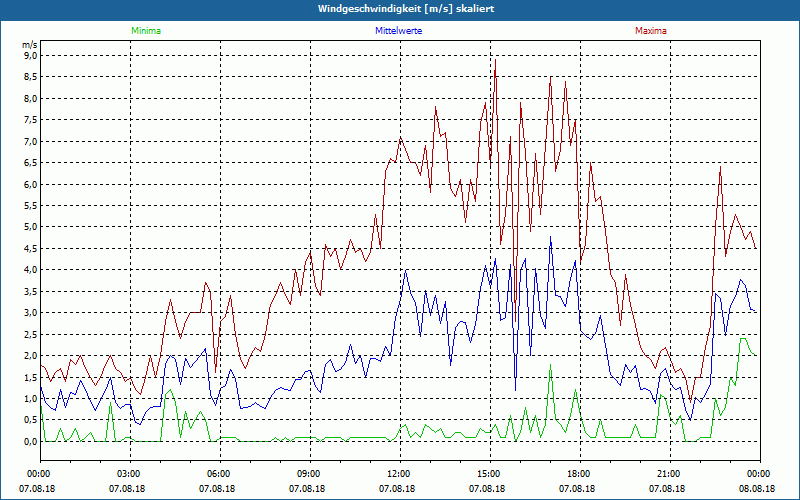
Task: Click the 06:00 time axis label
Action: (x=220, y=474)
